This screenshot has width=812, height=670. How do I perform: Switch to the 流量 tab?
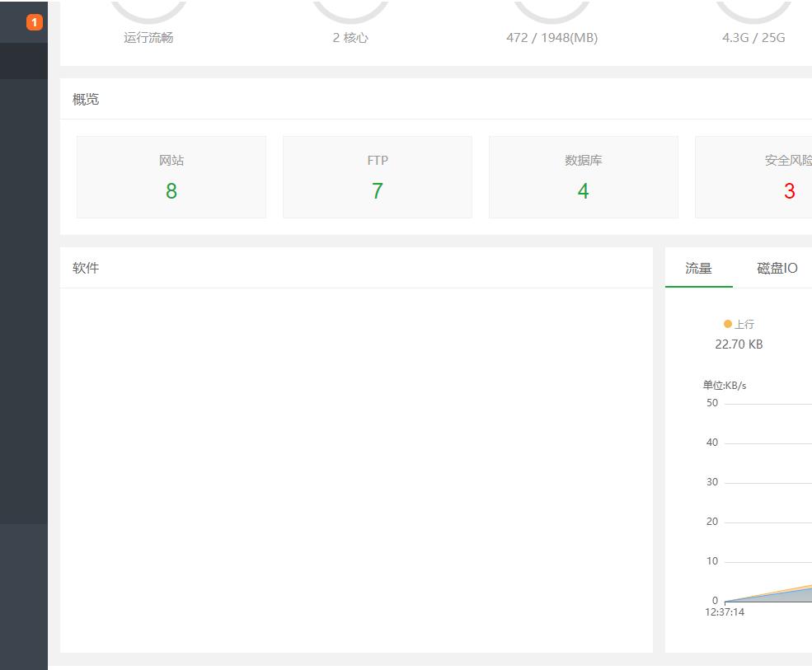pyautogui.click(x=698, y=268)
